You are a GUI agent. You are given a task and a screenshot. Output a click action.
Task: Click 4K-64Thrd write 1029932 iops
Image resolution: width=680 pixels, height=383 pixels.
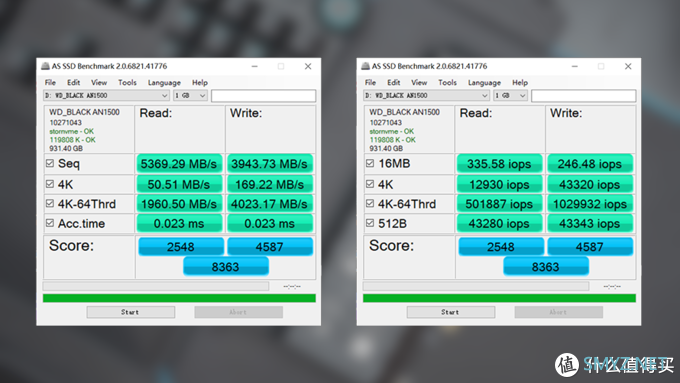coord(590,204)
